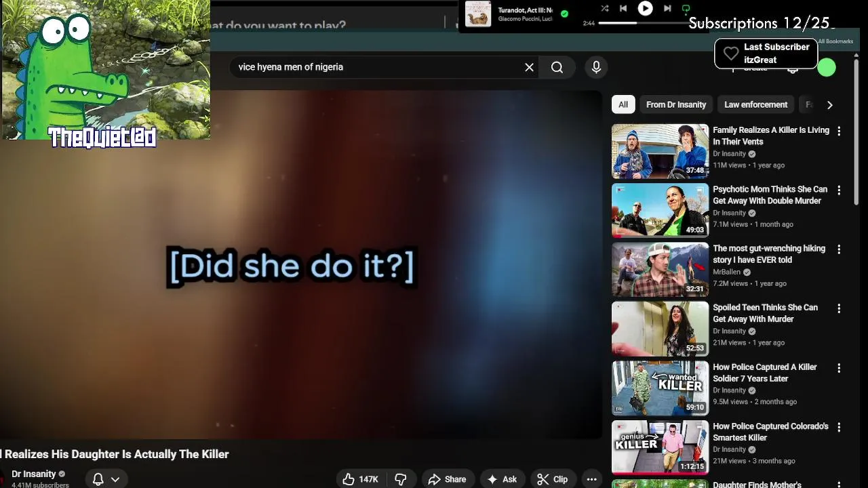Click the '11M views • 1 year ago' text
The width and height of the screenshot is (868, 488).
click(749, 165)
